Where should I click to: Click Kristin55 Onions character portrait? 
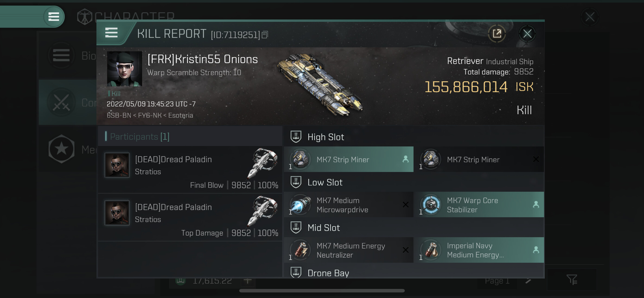(x=124, y=69)
